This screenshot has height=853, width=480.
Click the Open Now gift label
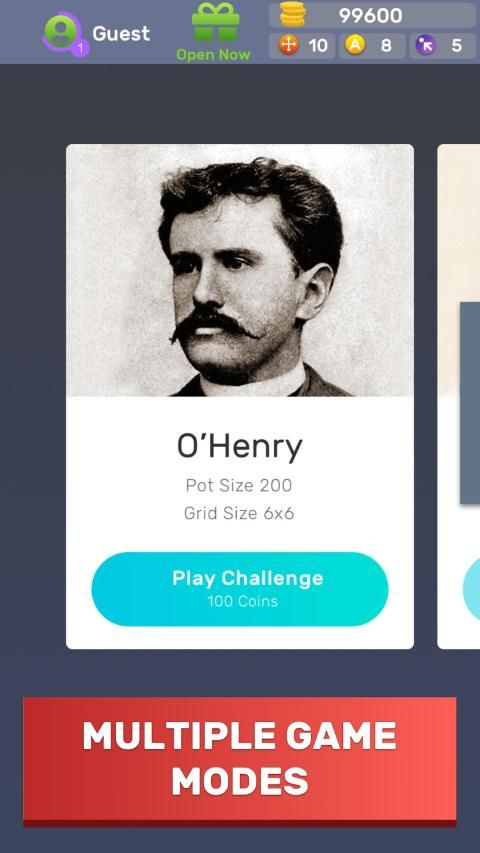coord(213,54)
